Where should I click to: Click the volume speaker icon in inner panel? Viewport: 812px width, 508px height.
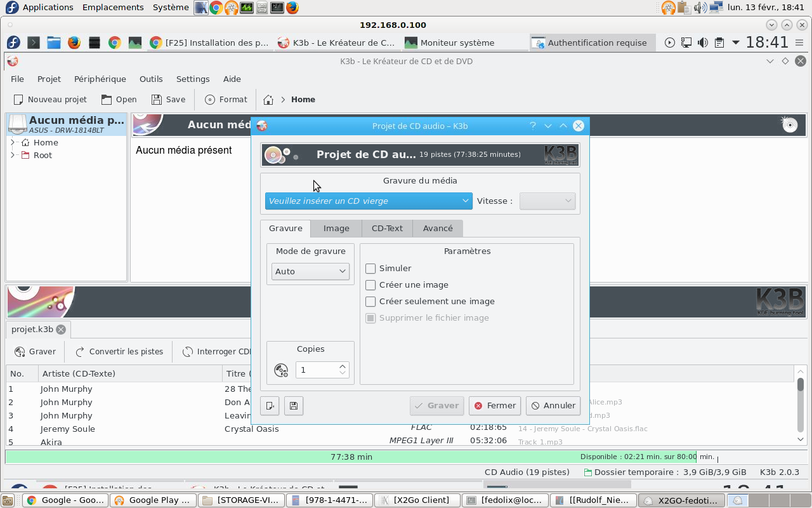pyautogui.click(x=703, y=43)
